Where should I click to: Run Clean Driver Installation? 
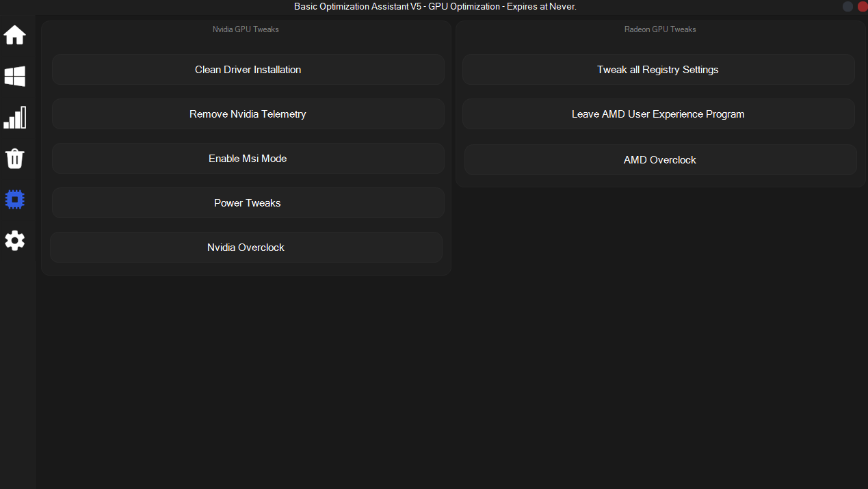click(x=248, y=70)
